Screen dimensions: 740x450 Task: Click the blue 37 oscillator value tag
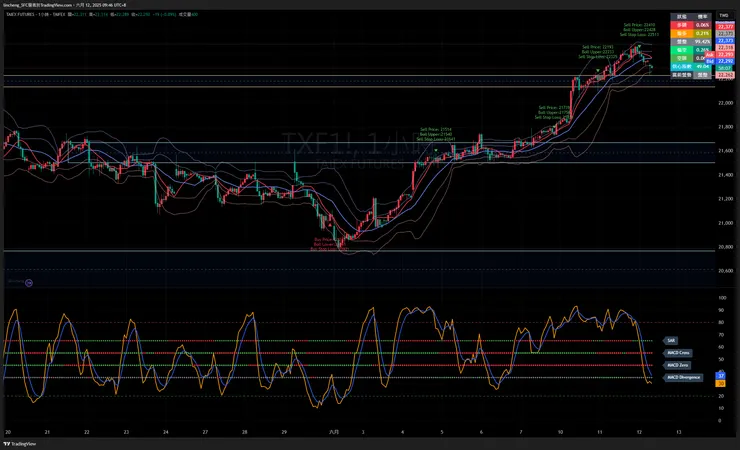721,376
